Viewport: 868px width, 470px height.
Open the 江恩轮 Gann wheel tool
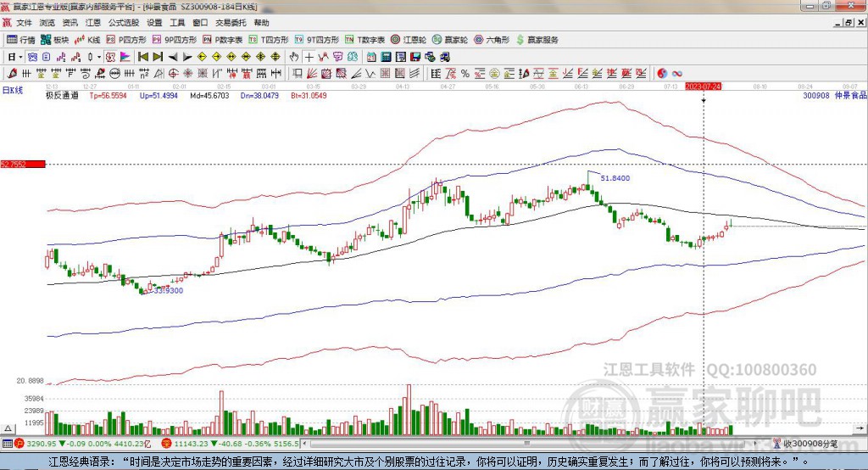coord(408,40)
